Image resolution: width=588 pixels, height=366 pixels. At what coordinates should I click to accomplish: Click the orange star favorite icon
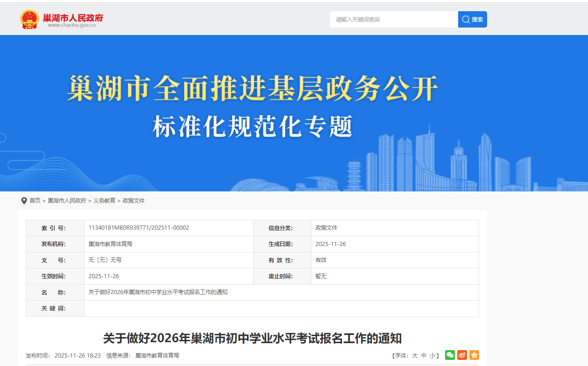pos(474,355)
